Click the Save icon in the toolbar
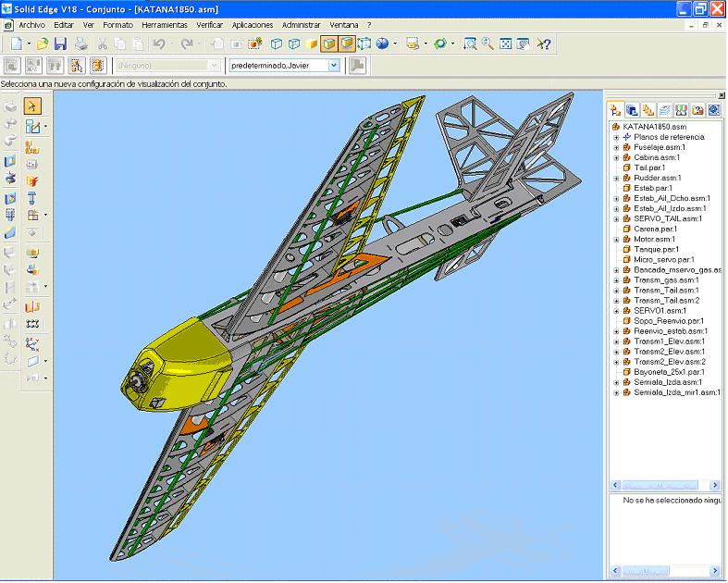Image resolution: width=728 pixels, height=583 pixels. pos(60,43)
